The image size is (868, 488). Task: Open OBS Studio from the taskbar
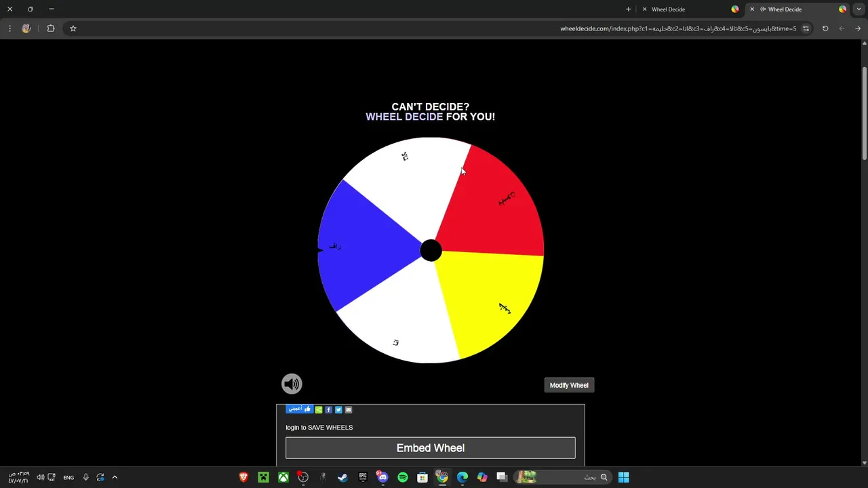pos(303,477)
